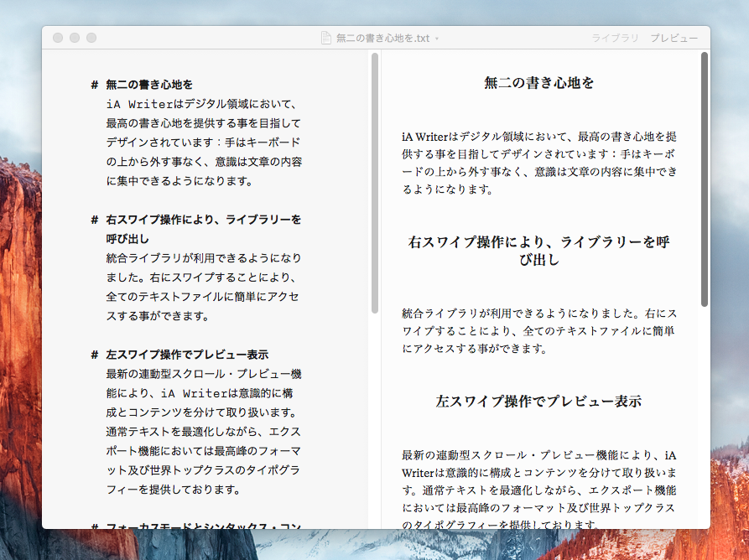Click the file name 無二の書き心地を.txt in the title bar
The image size is (749, 560).
(382, 39)
